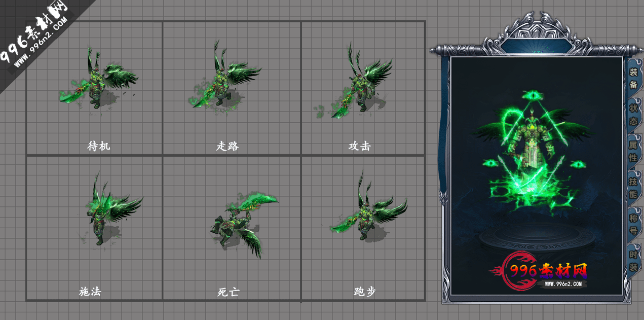The width and height of the screenshot is (644, 320).
Task: Select the 属性 attributes tab
Action: [633, 151]
